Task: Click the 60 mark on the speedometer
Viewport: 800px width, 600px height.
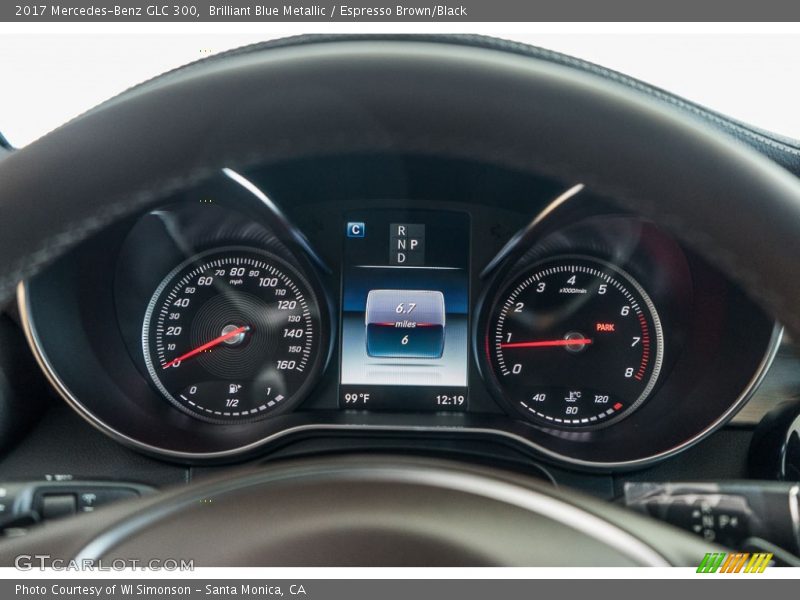Action: pos(205,281)
